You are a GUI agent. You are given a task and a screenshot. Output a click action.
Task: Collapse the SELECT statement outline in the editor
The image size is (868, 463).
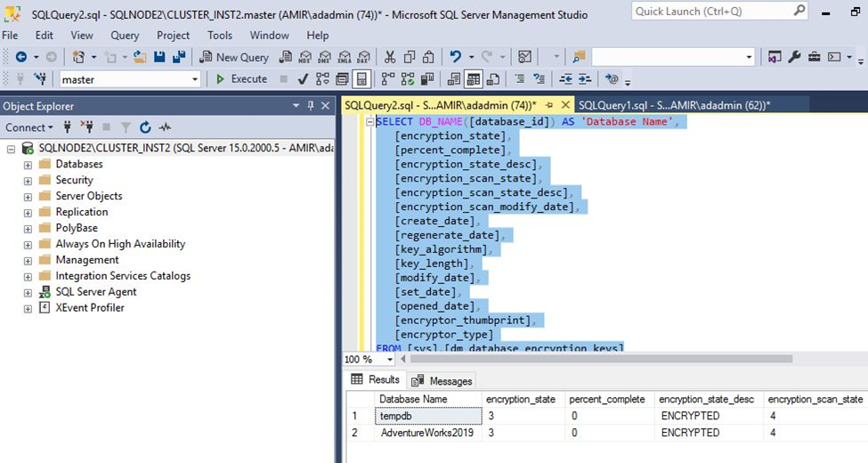point(370,122)
